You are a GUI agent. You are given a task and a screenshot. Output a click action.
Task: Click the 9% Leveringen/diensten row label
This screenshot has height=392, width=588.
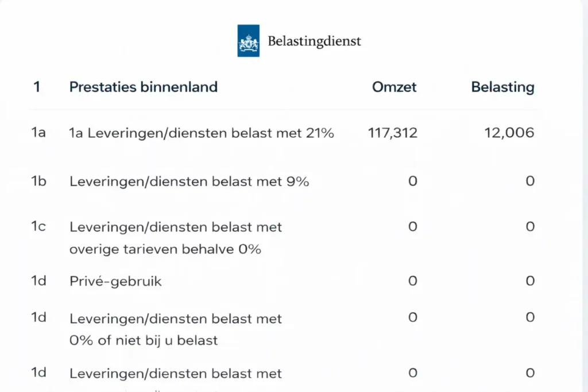189,182
